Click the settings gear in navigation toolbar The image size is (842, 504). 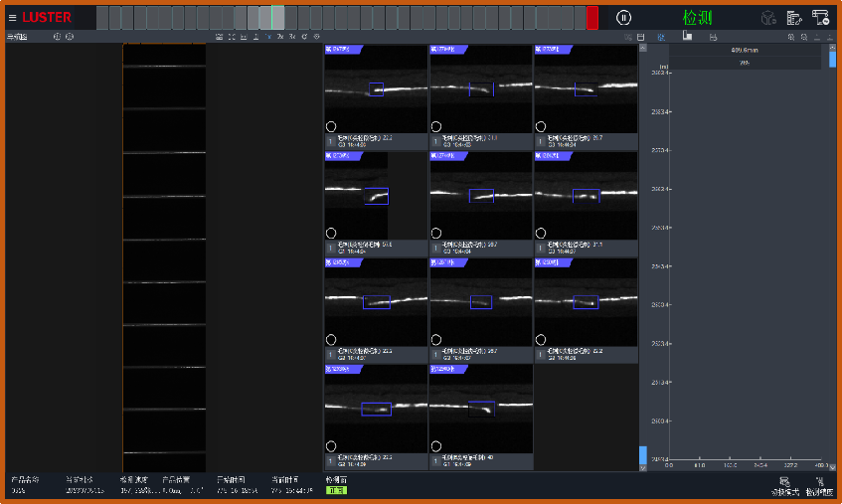pyautogui.click(x=316, y=37)
